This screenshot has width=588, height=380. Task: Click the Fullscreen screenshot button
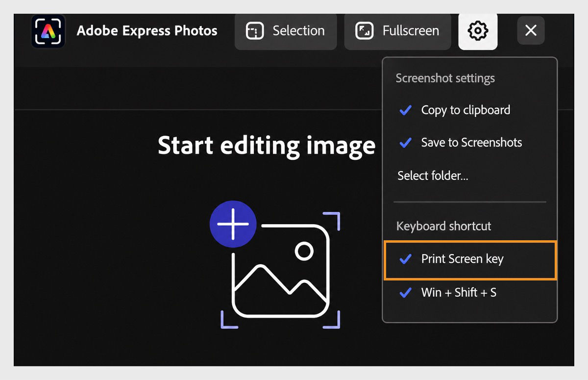tap(397, 31)
